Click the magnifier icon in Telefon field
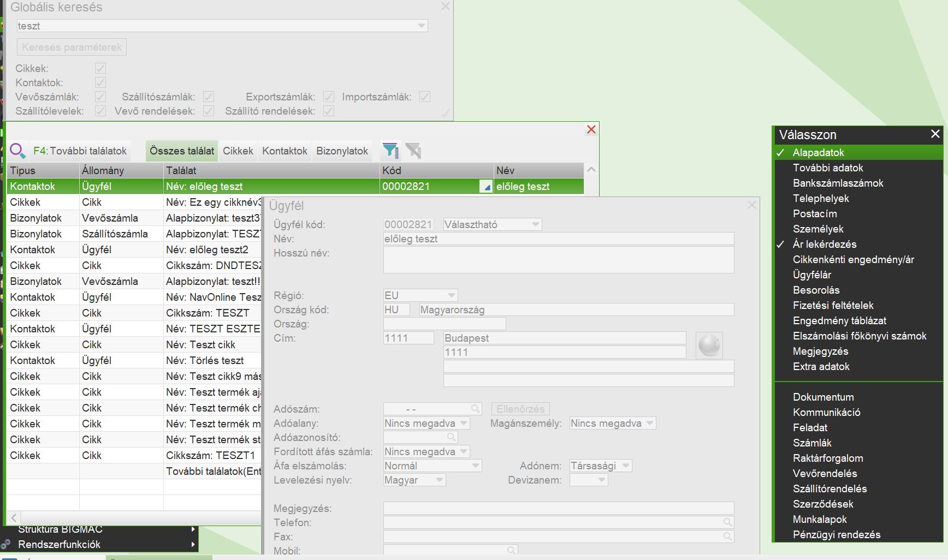The width and height of the screenshot is (948, 560). click(x=727, y=522)
